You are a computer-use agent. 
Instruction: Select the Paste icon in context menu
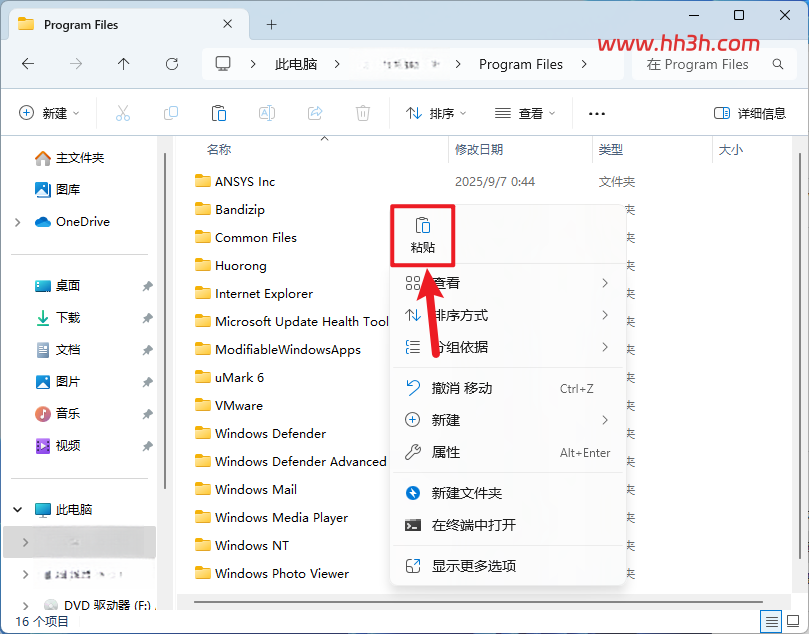pyautogui.click(x=423, y=236)
